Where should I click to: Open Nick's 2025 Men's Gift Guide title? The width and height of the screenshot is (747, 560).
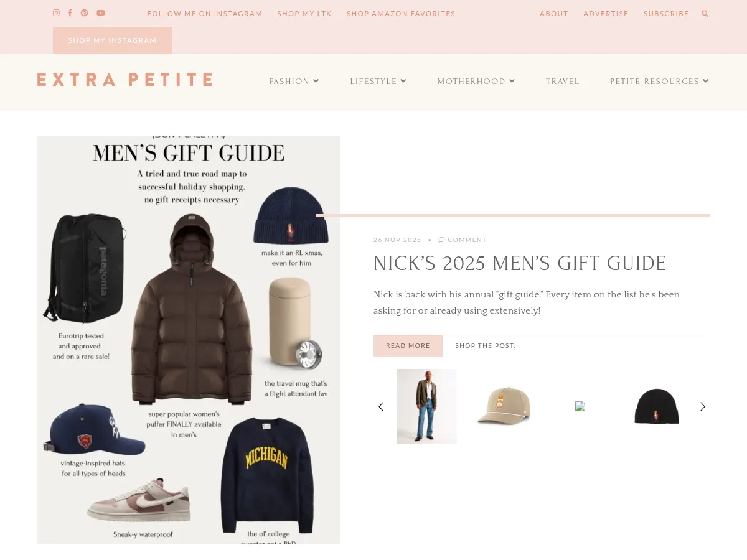click(520, 264)
